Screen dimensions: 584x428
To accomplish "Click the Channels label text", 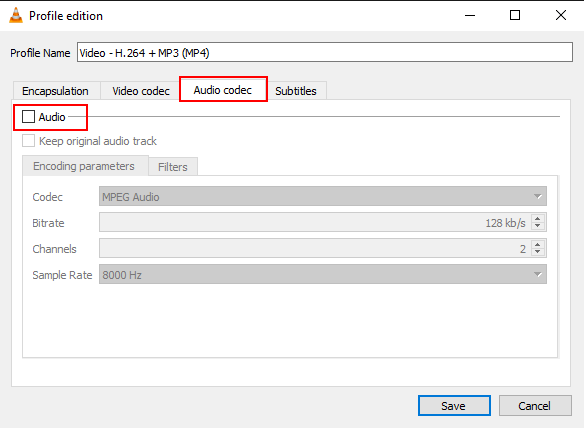I will [x=54, y=249].
